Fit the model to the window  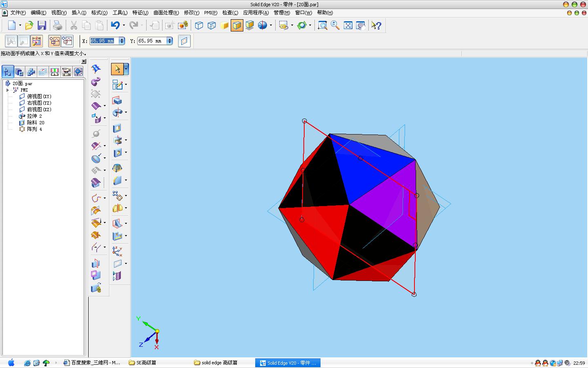348,25
